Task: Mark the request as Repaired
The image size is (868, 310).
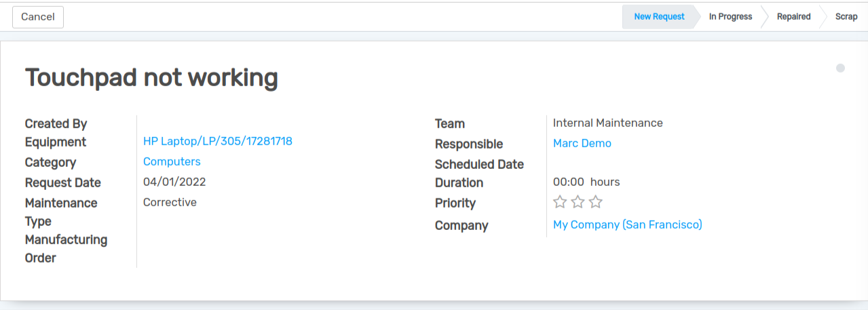Action: tap(793, 17)
